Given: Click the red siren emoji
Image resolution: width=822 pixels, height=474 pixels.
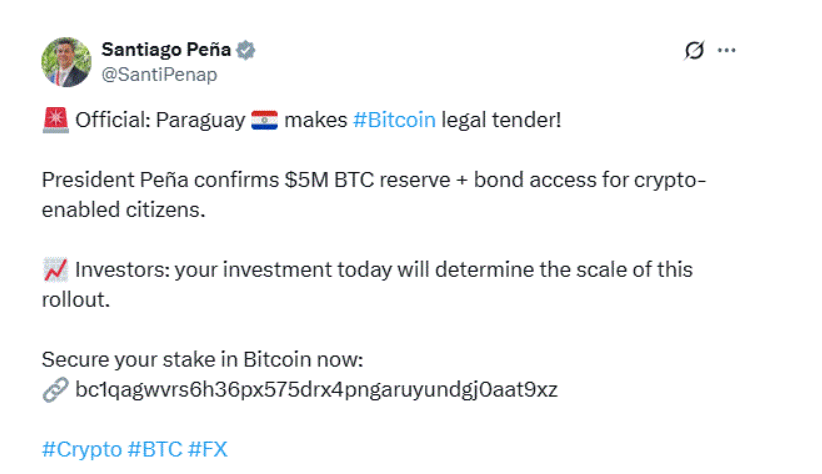Looking at the screenshot, I should [x=54, y=121].
